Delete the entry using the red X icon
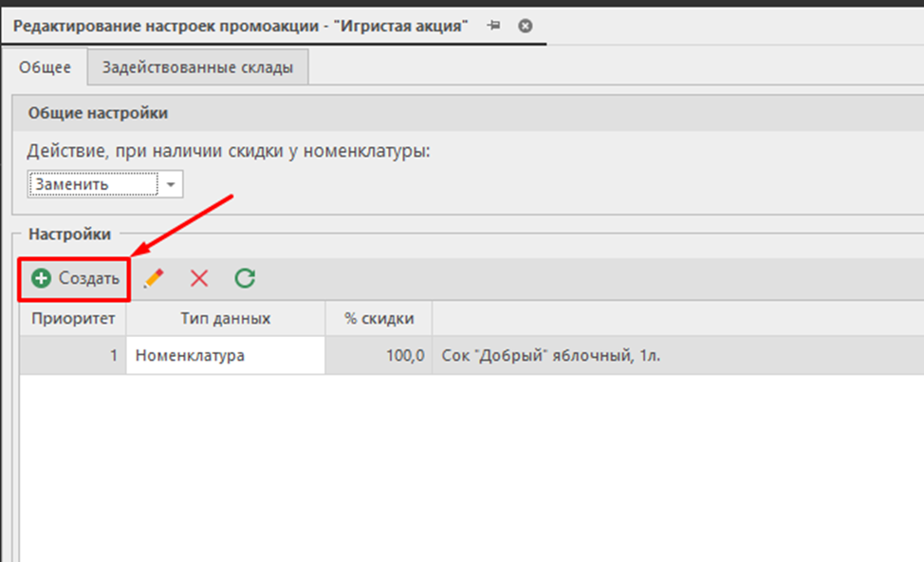 point(199,278)
